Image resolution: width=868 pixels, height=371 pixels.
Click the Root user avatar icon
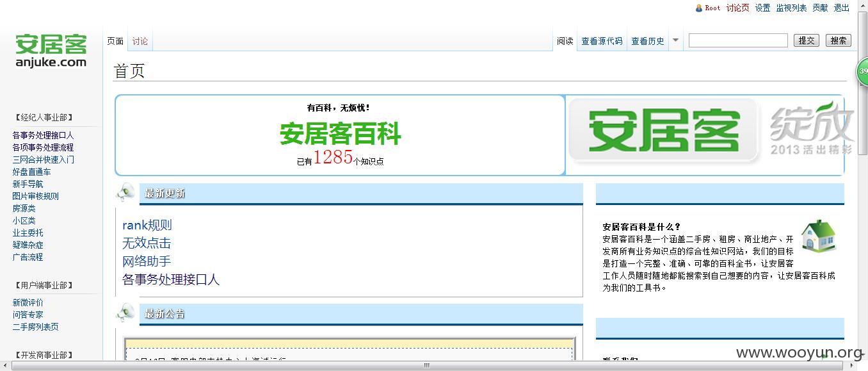click(699, 8)
